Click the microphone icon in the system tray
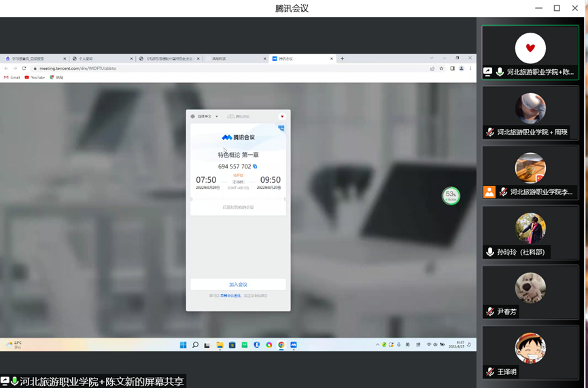Viewport: 588px width, 388px height. coord(398,345)
